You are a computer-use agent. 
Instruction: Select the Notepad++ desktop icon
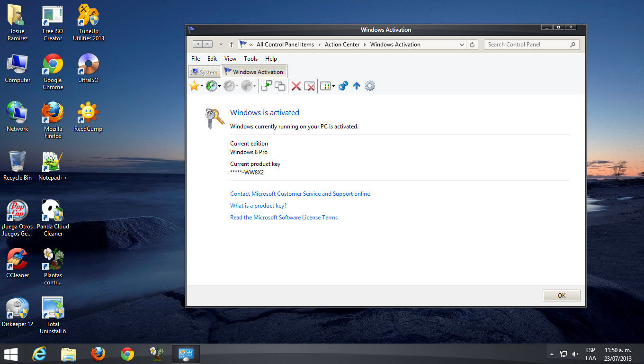(53, 166)
